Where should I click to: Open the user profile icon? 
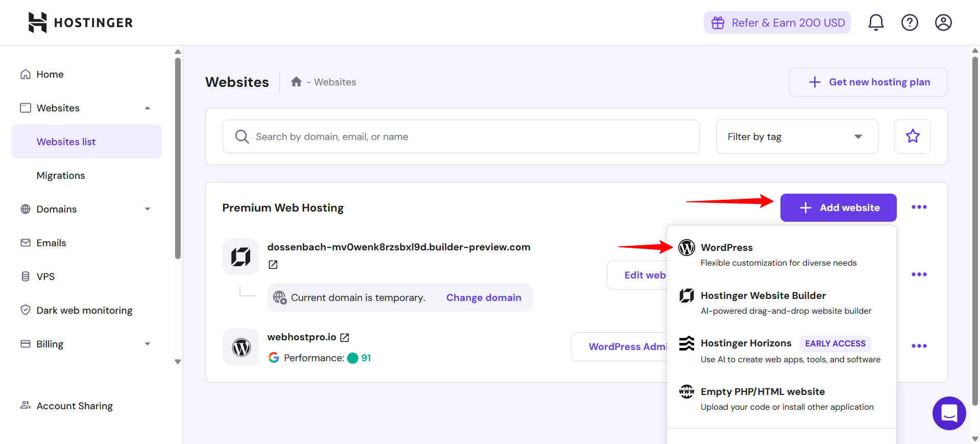coord(943,22)
